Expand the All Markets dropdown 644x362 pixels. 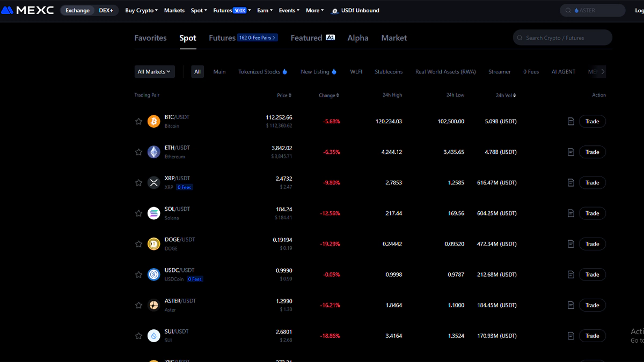(155, 72)
